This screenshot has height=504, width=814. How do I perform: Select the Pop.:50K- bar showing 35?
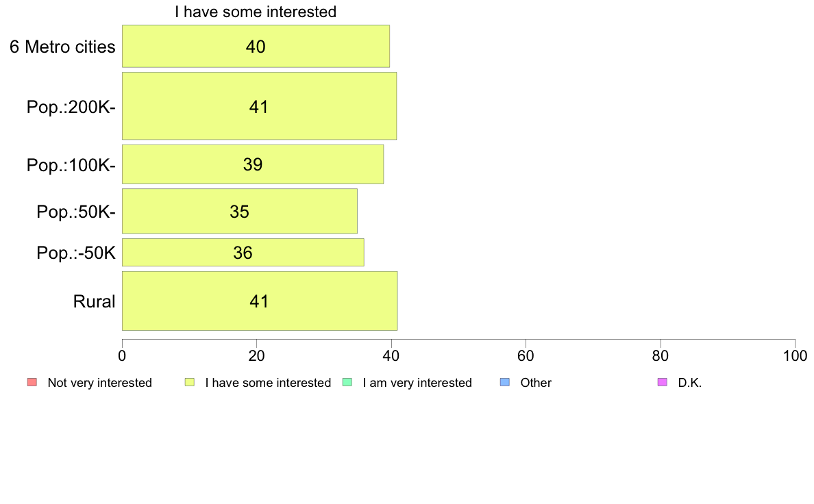(240, 211)
